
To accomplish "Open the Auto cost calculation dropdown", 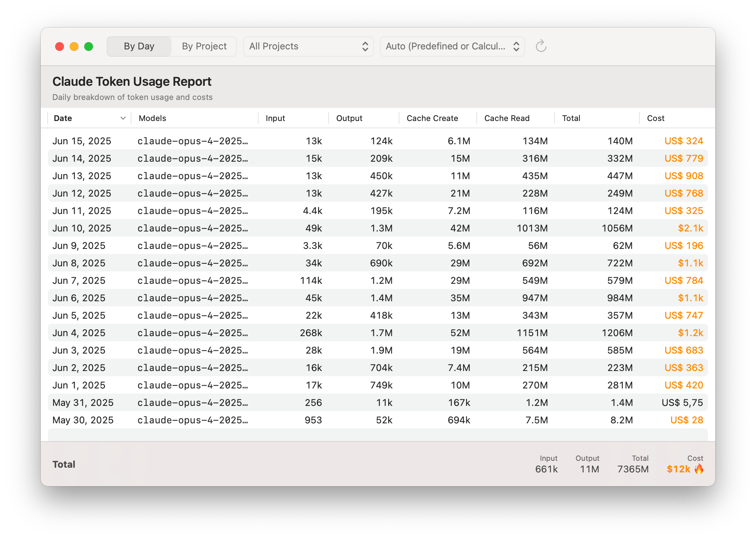I will tap(452, 46).
